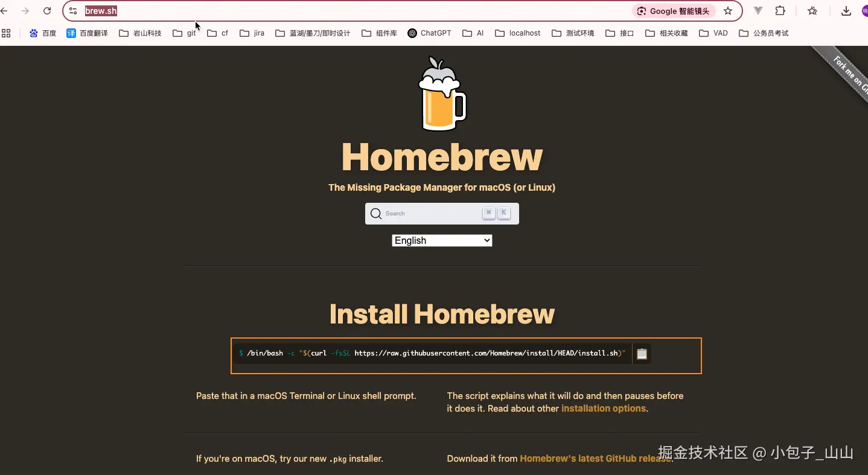Click the Homebrew beer mug logo

(x=442, y=94)
